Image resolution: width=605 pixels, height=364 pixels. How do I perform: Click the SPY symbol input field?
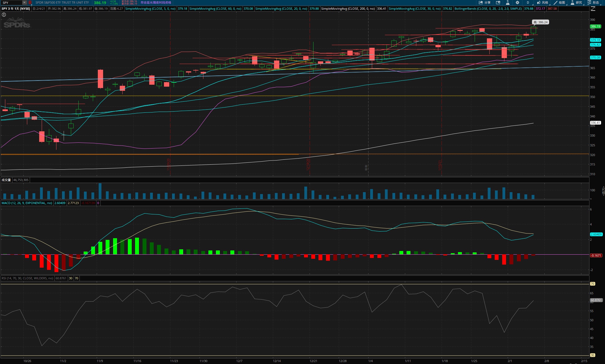(11, 2)
